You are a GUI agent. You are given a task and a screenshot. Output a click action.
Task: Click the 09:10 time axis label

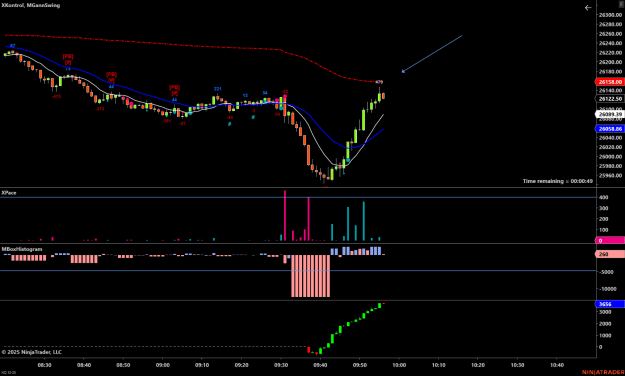click(x=202, y=365)
